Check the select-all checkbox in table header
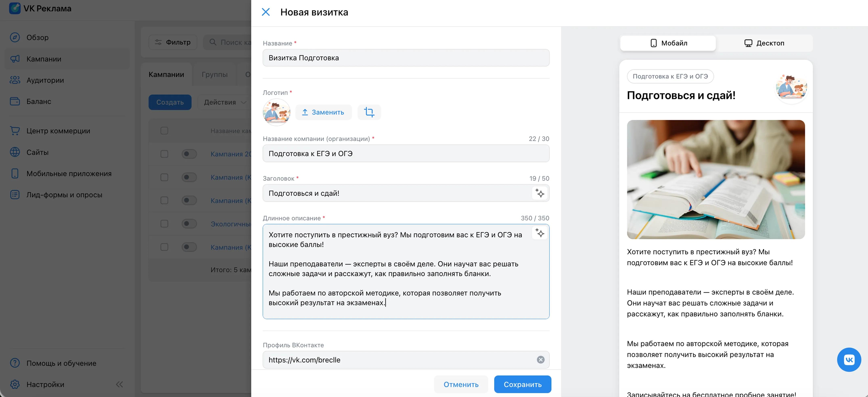Viewport: 868px width, 397px height. (x=164, y=131)
